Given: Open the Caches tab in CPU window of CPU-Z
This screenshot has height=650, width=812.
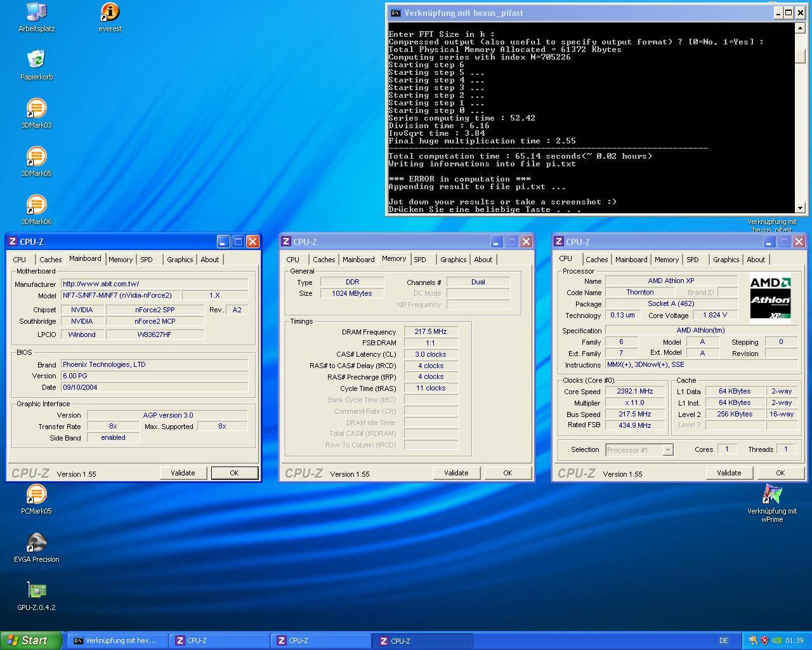Looking at the screenshot, I should (x=597, y=260).
